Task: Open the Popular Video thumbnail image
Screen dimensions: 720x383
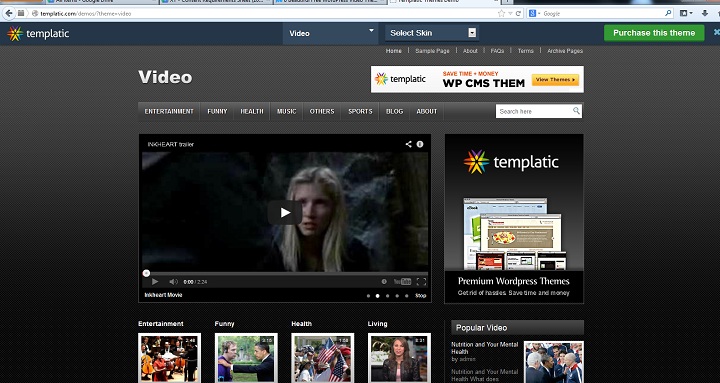Action: click(x=554, y=362)
